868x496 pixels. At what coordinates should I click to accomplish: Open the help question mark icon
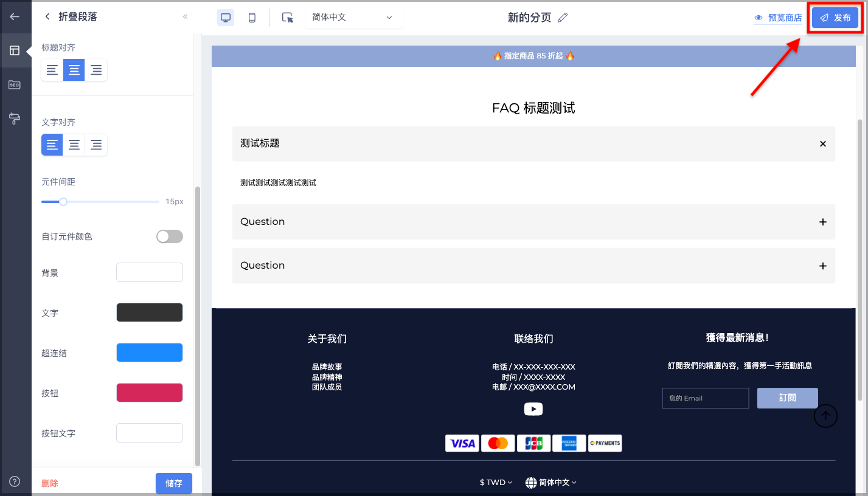tap(15, 481)
